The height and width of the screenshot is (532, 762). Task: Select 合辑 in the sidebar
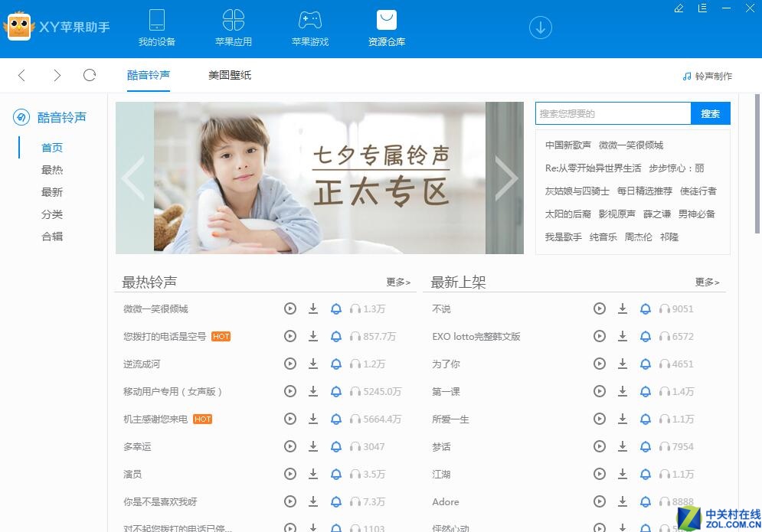pyautogui.click(x=52, y=237)
